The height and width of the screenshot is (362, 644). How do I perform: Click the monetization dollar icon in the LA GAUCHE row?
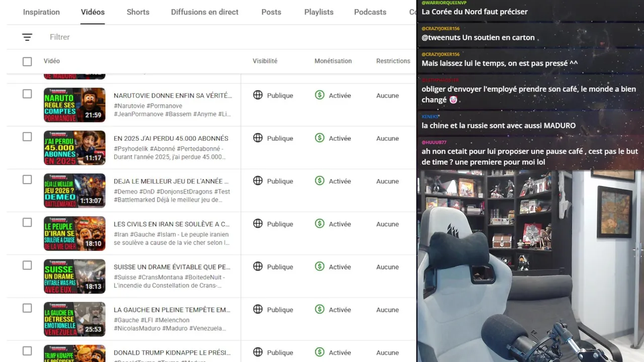click(x=319, y=309)
